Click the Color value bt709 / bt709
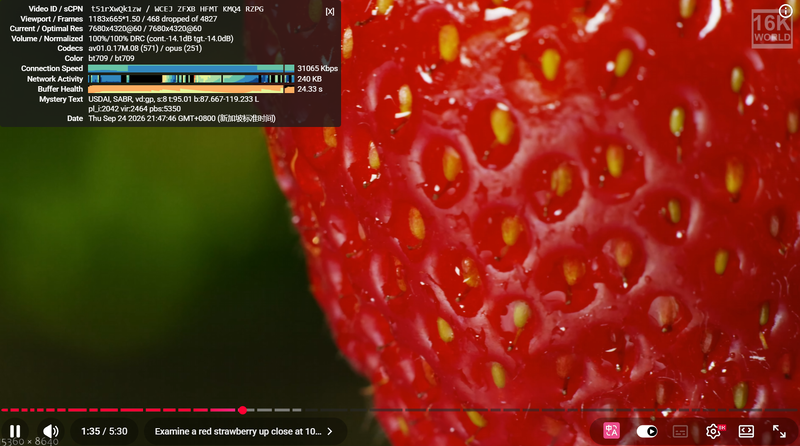Image resolution: width=800 pixels, height=446 pixels. [111, 58]
